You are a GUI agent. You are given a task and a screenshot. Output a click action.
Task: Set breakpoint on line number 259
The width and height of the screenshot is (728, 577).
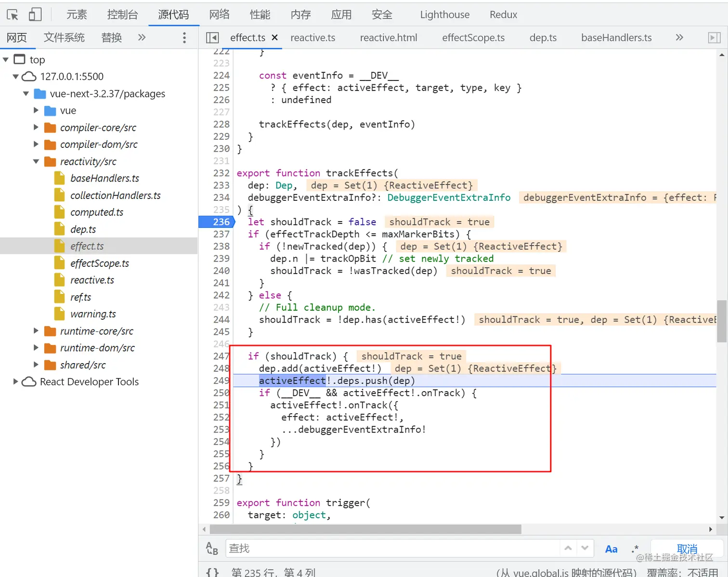(221, 502)
